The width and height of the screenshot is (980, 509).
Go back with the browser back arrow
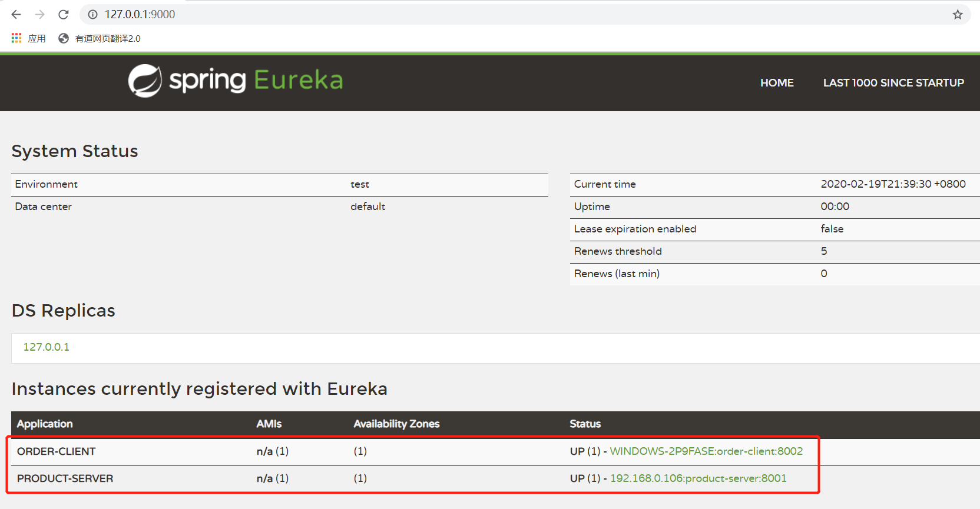[16, 14]
